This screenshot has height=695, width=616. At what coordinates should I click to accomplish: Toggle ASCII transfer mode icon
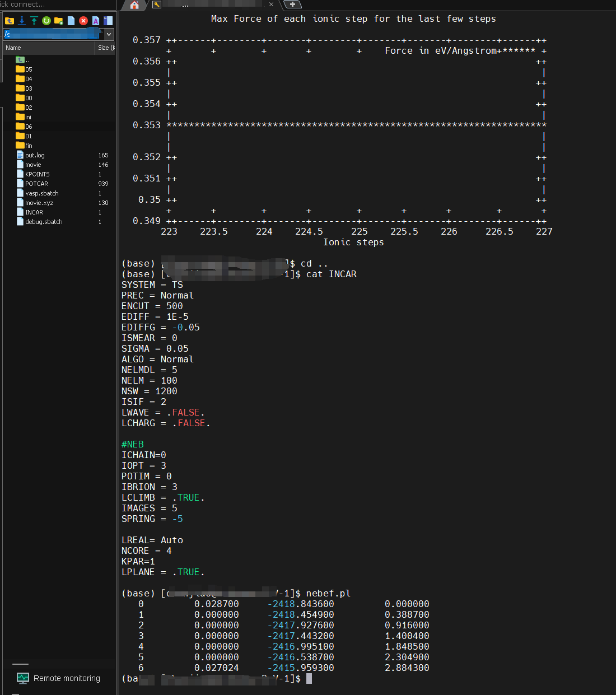point(96,21)
